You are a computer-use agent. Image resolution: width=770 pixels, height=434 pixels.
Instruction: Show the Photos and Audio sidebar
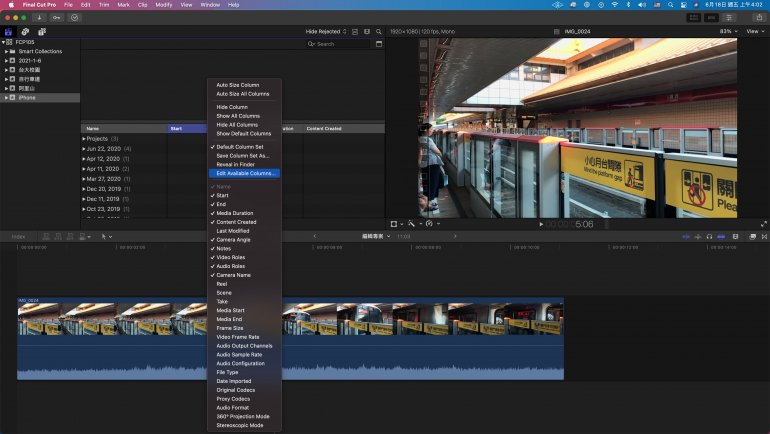[23, 31]
